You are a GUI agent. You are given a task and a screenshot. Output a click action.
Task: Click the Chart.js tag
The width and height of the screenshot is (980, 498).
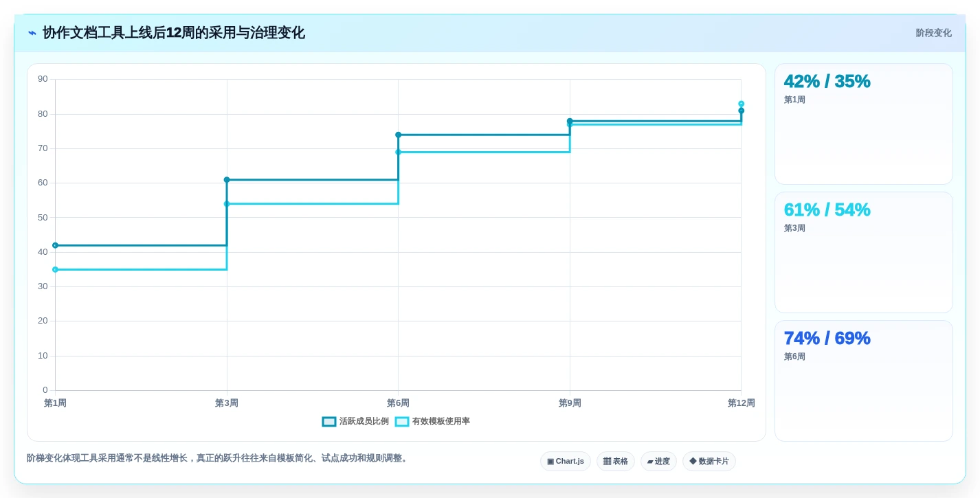(x=566, y=461)
